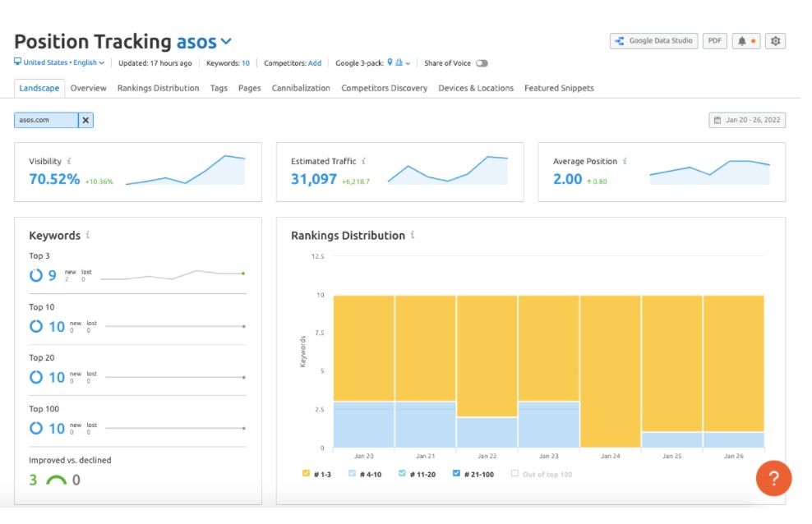Image resolution: width=812 pixels, height=524 pixels.
Task: Open the settings gear icon
Action: click(x=774, y=40)
